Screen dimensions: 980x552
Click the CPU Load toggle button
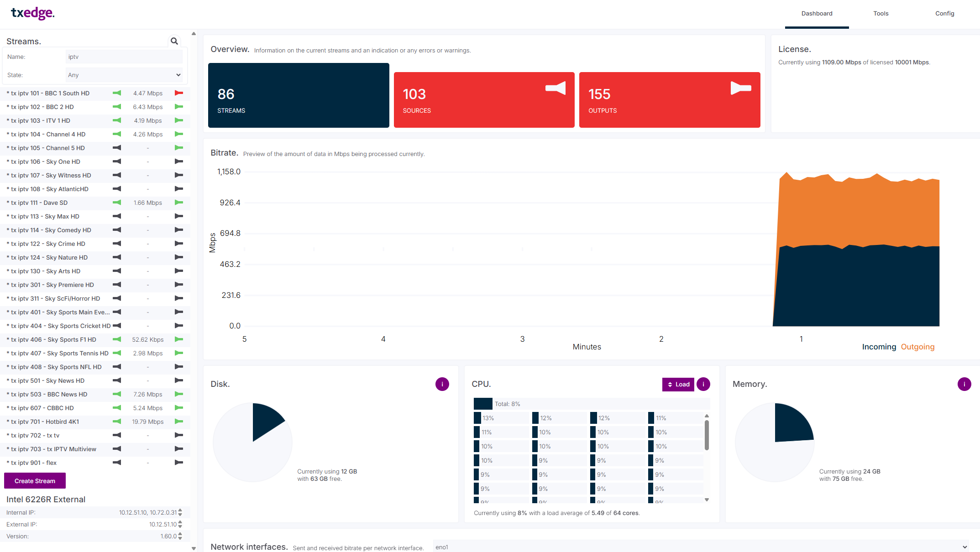[678, 385]
